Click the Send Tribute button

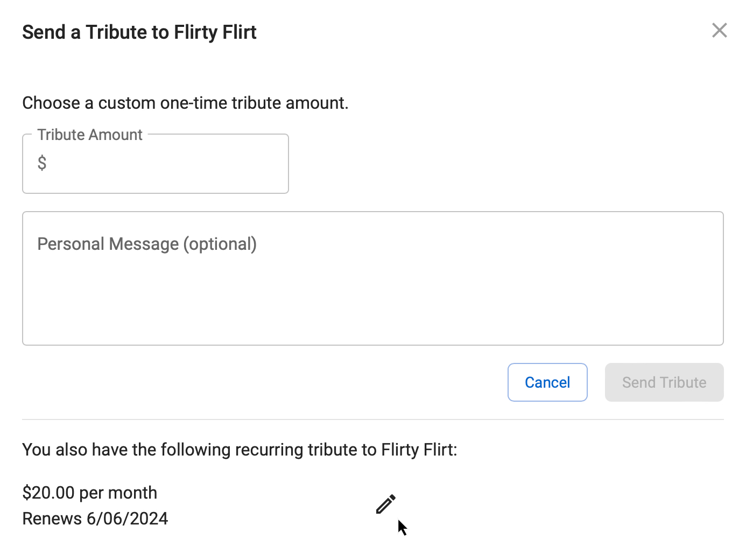coord(664,382)
